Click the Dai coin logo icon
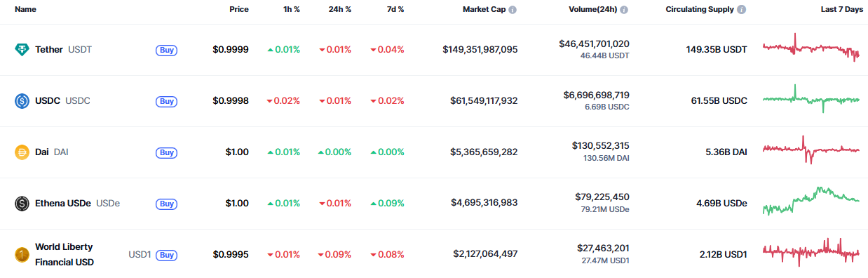 pos(22,152)
